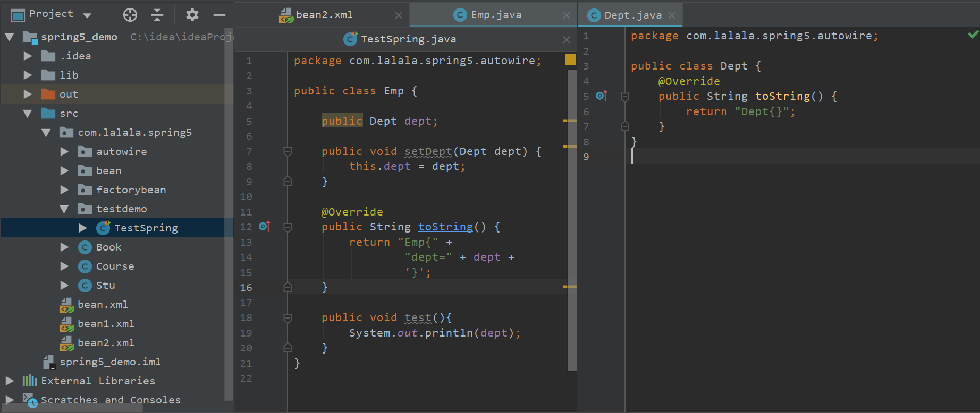The image size is (980, 413).
Task: Click the out folder icon
Action: point(48,94)
